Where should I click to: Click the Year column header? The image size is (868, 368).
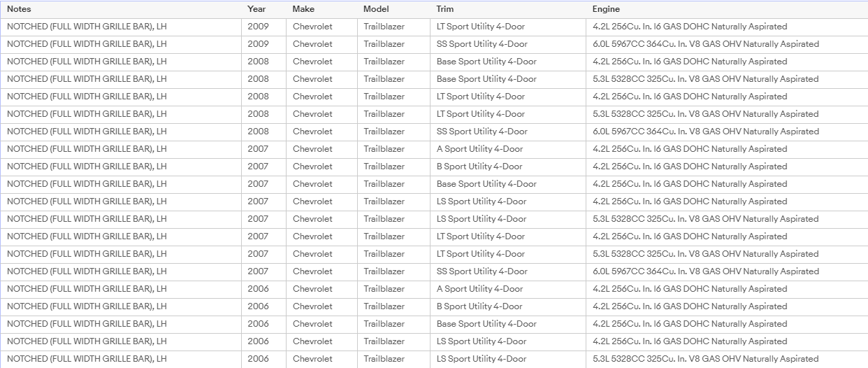pyautogui.click(x=256, y=9)
